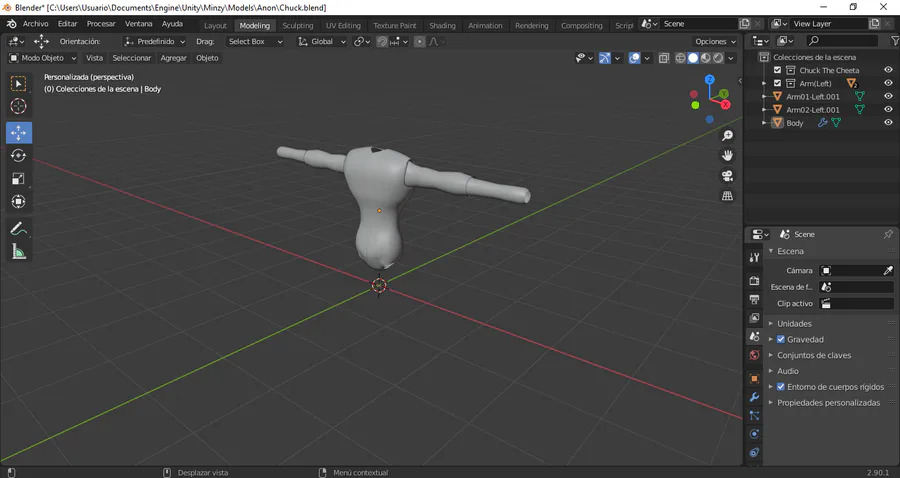This screenshot has width=900, height=478.
Task: Click the zoom view magnifier icon
Action: [727, 135]
